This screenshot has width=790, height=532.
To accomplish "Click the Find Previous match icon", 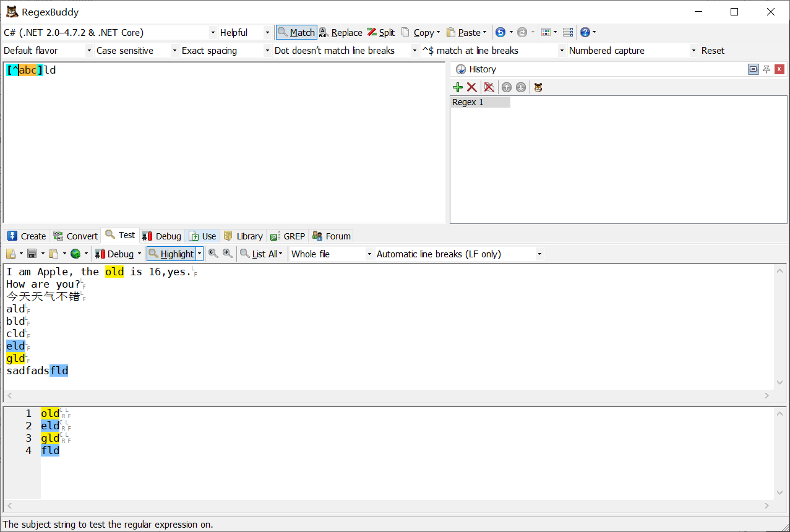I will [x=213, y=254].
